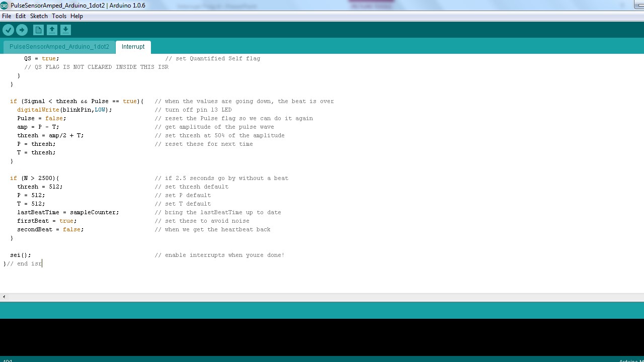Image resolution: width=644 pixels, height=362 pixels.
Task: Click the // end isr comment text
Action: click(x=25, y=263)
